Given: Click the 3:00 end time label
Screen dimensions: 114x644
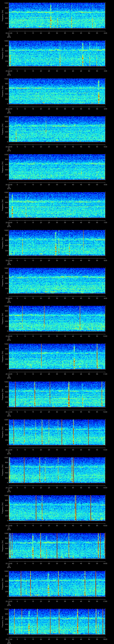Looking at the screenshot, I should (105, 71).
